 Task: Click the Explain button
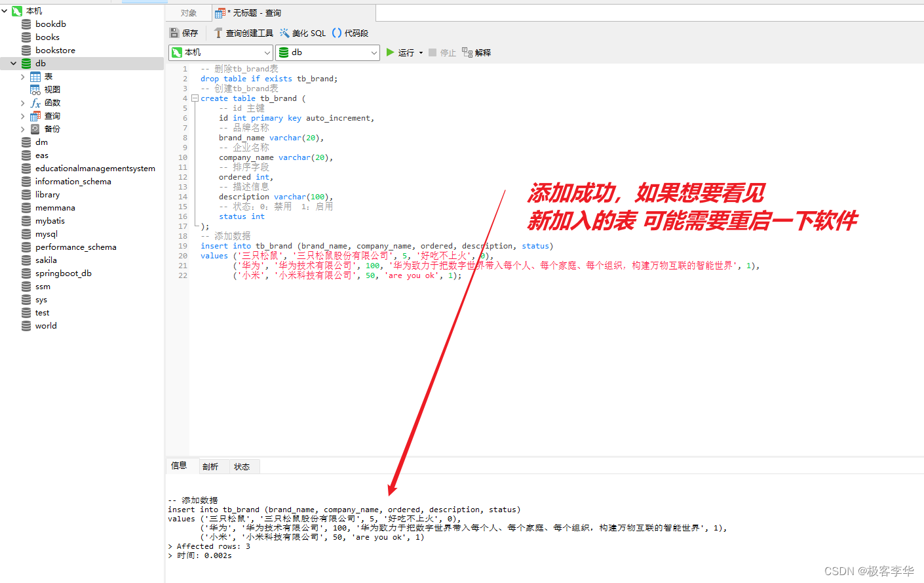(476, 52)
